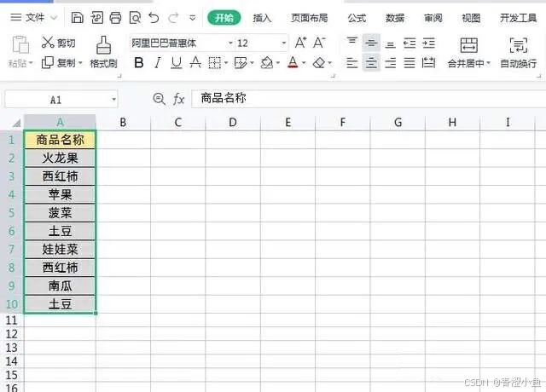Screen dimensions: 546x392
Task: Click the zoom magnifier beside formula bar
Action: [x=160, y=99]
